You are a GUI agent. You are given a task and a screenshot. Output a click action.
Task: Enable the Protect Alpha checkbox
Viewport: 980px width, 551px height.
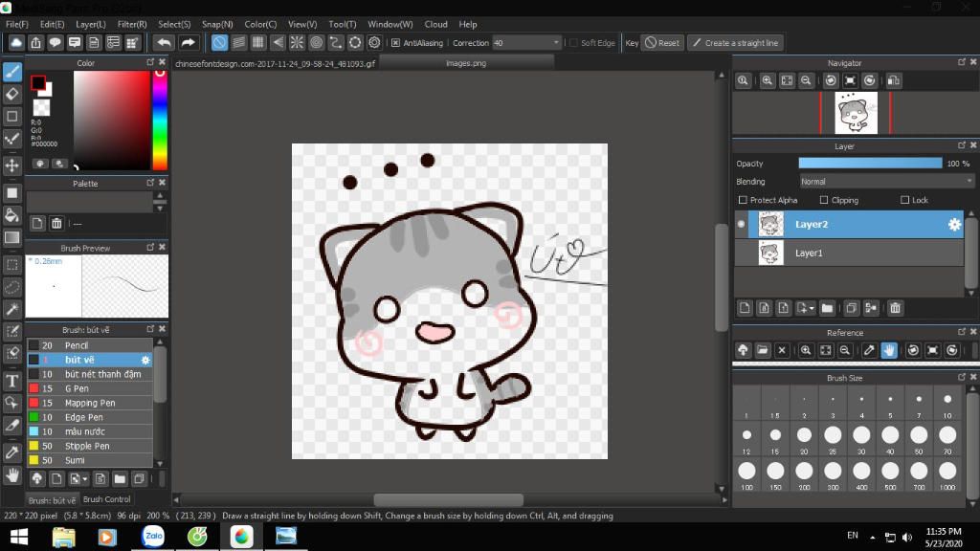[743, 200]
